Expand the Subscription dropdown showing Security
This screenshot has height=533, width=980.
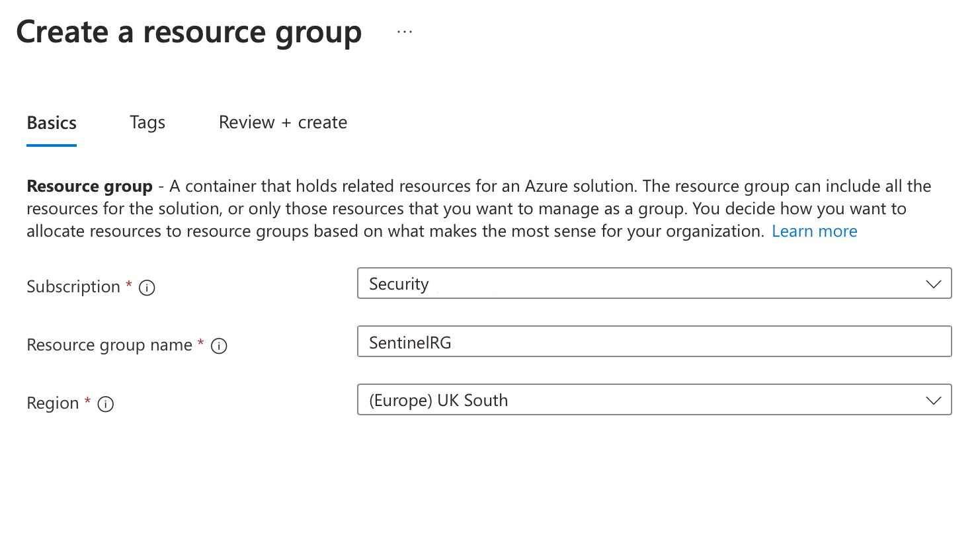[654, 283]
